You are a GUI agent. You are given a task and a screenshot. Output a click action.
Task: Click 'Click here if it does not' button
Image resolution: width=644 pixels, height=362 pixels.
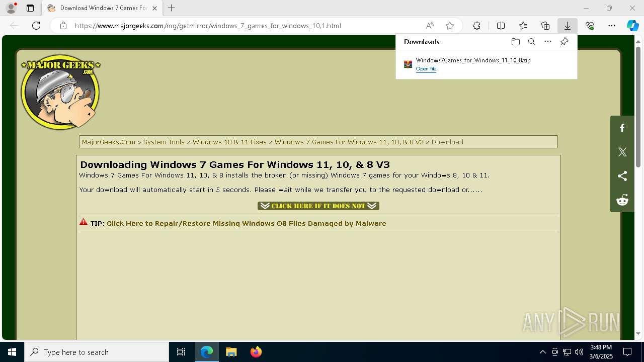click(x=318, y=206)
